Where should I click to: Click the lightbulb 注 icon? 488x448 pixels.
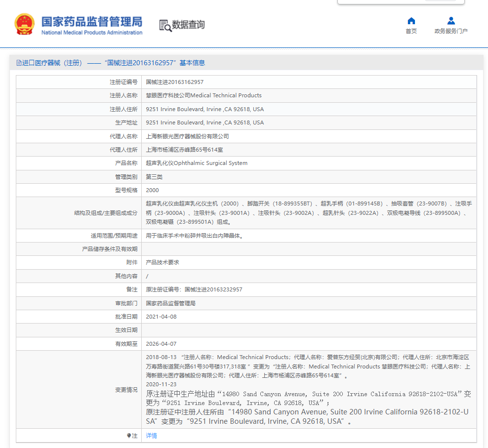[x=129, y=436]
